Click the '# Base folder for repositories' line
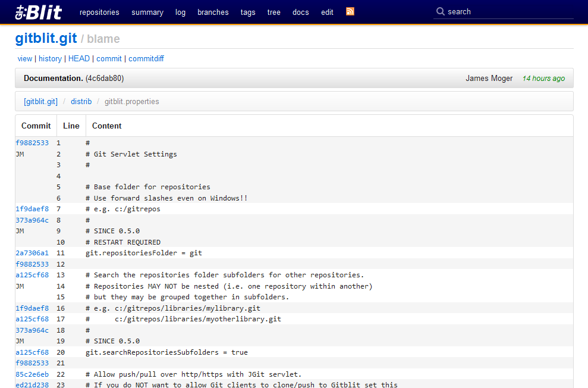This screenshot has width=588, height=388. (x=148, y=187)
